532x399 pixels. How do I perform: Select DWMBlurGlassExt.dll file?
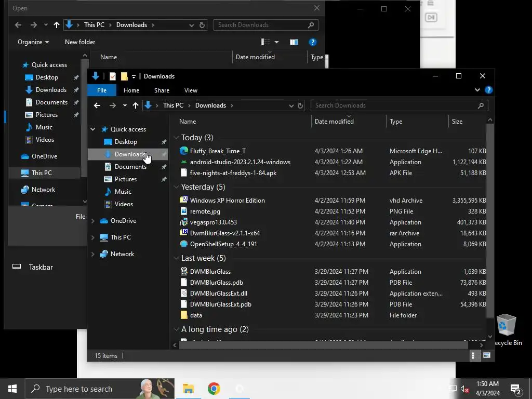[219, 293]
